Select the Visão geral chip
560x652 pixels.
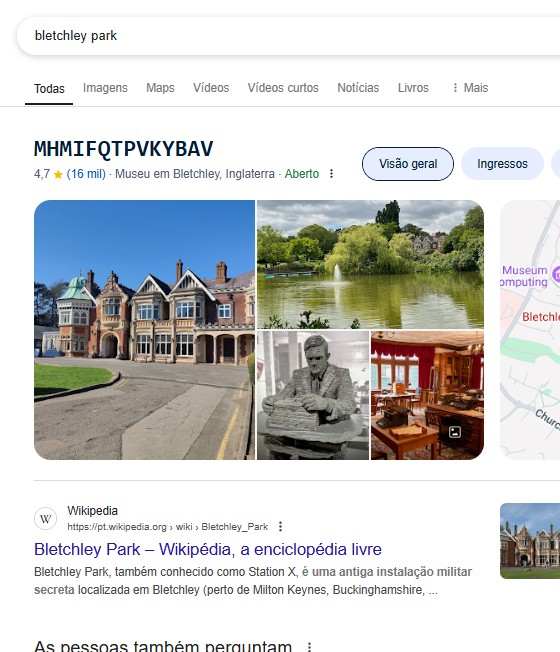pos(408,164)
